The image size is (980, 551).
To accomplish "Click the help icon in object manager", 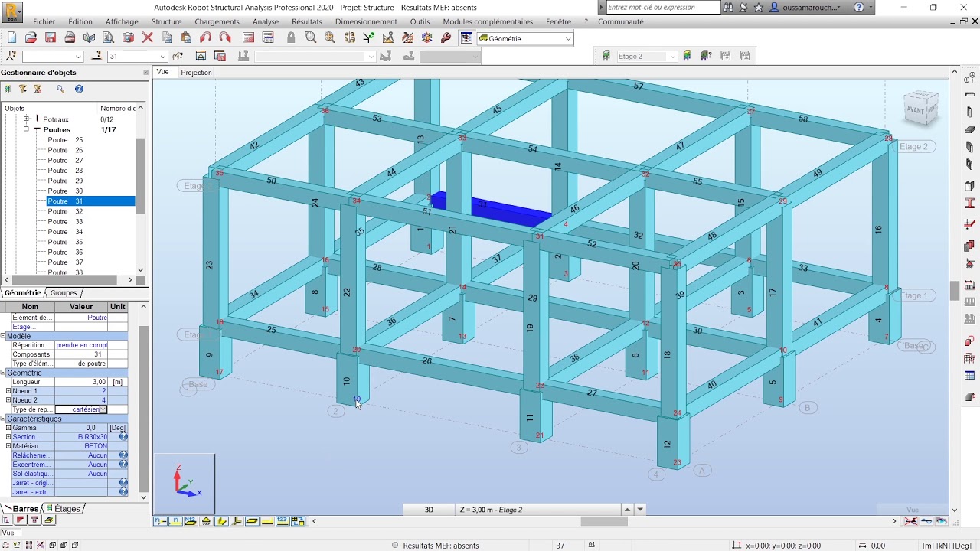I will (79, 90).
